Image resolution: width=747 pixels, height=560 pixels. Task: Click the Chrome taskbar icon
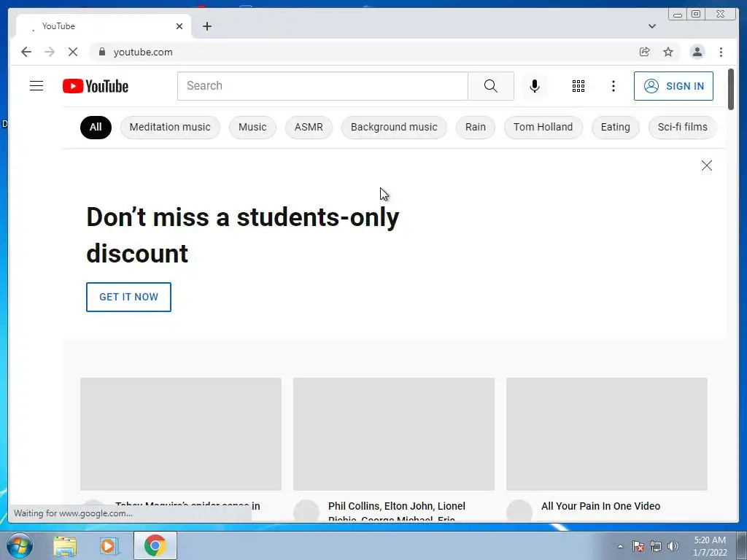[155, 545]
